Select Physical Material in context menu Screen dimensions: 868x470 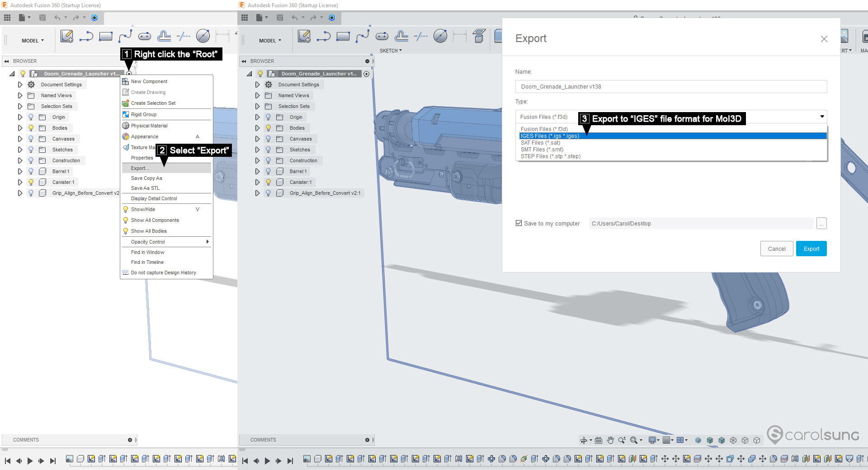tap(166, 126)
